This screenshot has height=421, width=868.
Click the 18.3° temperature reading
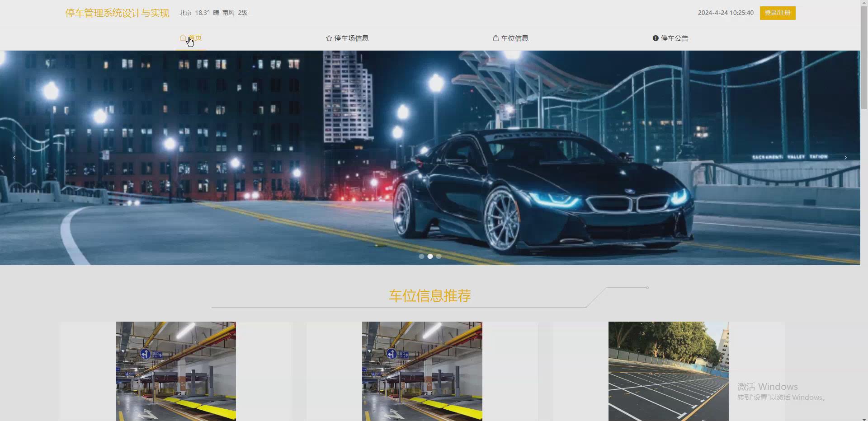point(202,13)
